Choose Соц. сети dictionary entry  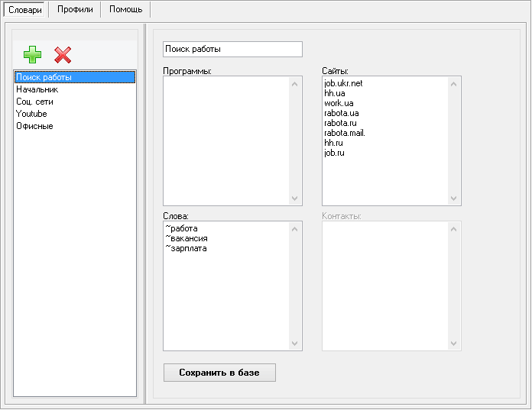coord(34,102)
